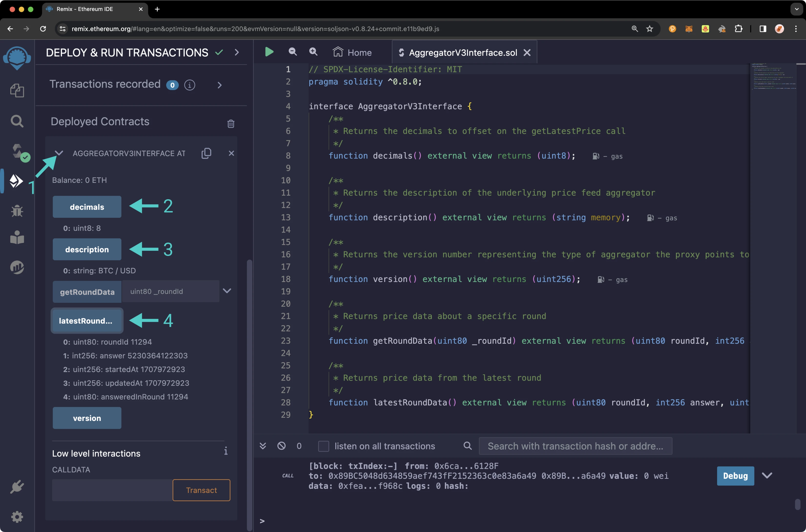This screenshot has height=532, width=806.
Task: Remove AGGREGATORV3INTERFACE deployed instance
Action: (232, 153)
